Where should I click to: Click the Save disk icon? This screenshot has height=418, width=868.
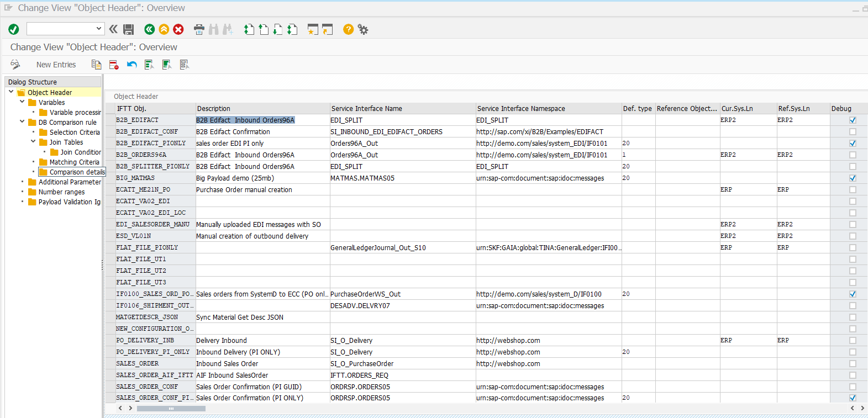[x=129, y=29]
